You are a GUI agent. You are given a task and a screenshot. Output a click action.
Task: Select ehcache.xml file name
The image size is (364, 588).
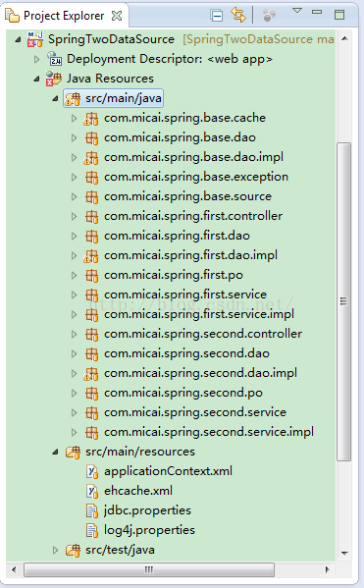click(x=138, y=491)
